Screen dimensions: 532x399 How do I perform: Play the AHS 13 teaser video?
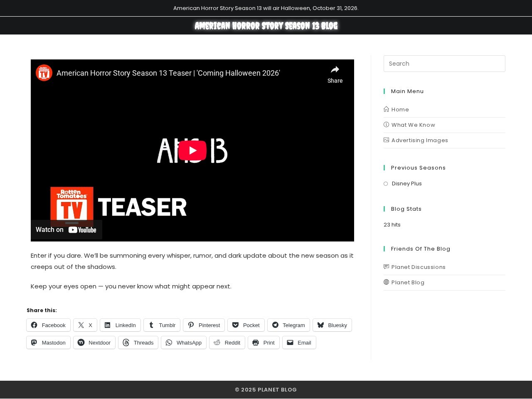pos(192,150)
